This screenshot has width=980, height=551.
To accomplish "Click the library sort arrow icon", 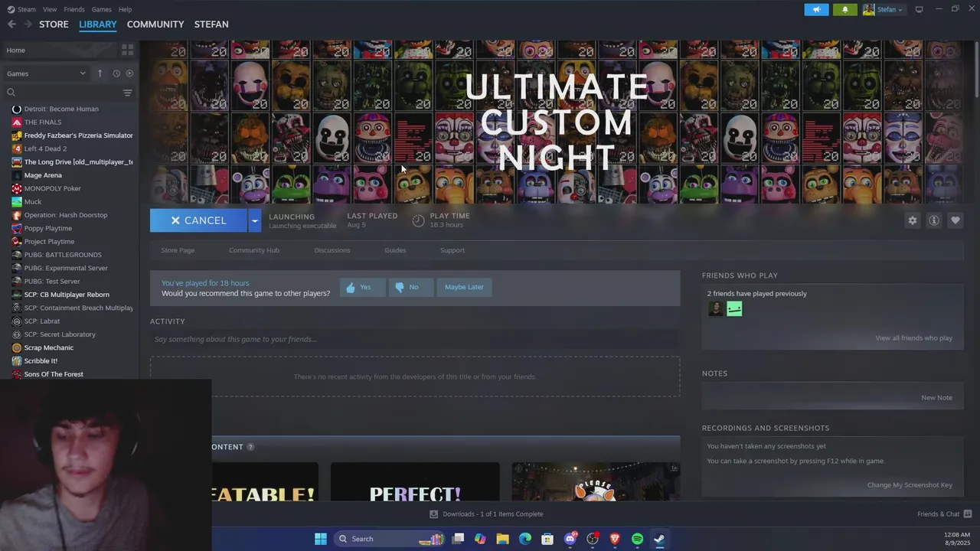I will pos(100,73).
